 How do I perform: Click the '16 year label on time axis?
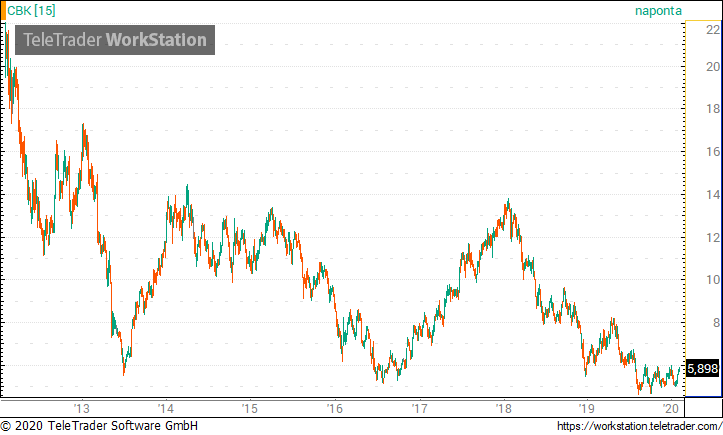click(335, 409)
